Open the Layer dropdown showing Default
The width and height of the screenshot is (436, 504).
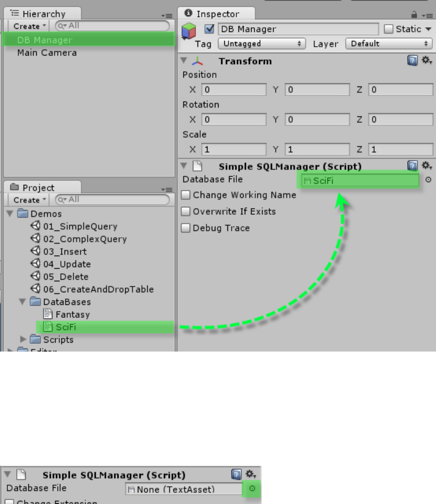tap(389, 43)
